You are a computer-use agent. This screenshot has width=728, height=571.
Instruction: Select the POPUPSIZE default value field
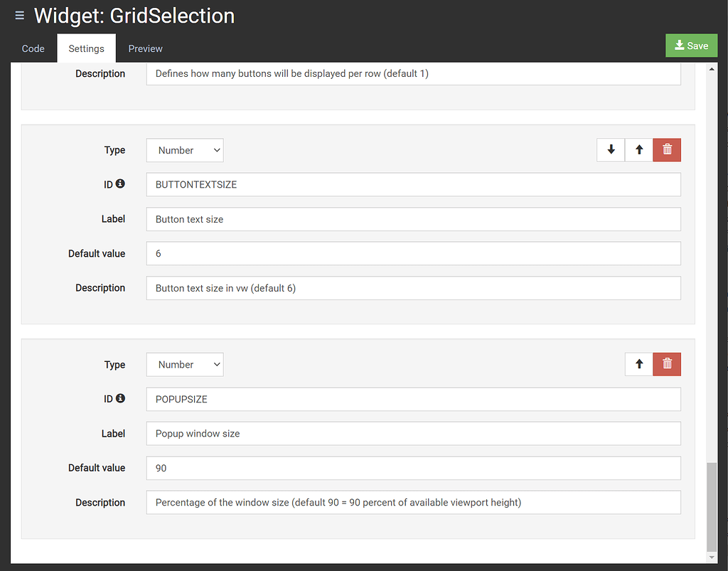(x=412, y=468)
